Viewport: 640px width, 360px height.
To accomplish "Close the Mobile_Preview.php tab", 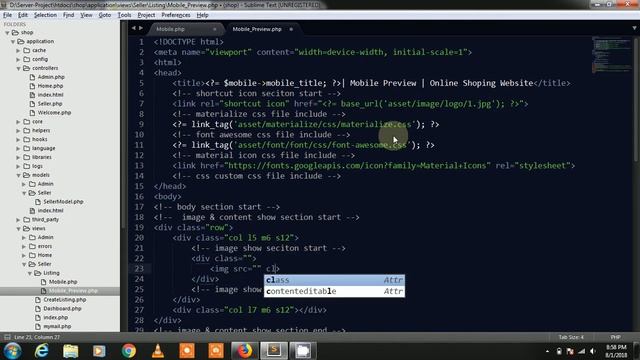I will tap(291, 29).
